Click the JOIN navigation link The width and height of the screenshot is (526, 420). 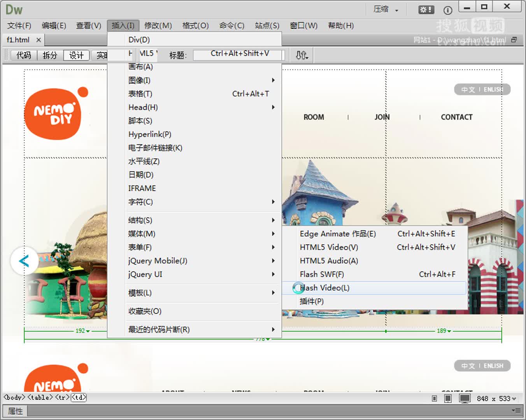click(382, 117)
